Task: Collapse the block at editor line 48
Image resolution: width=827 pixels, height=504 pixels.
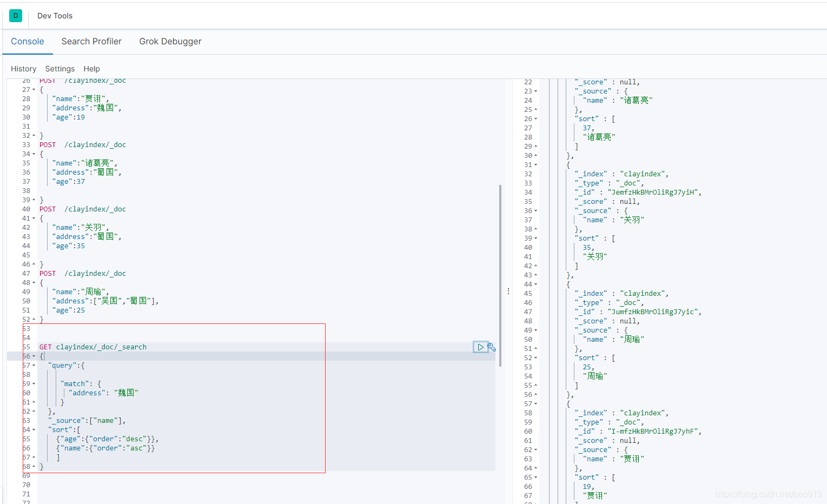Action: click(34, 283)
